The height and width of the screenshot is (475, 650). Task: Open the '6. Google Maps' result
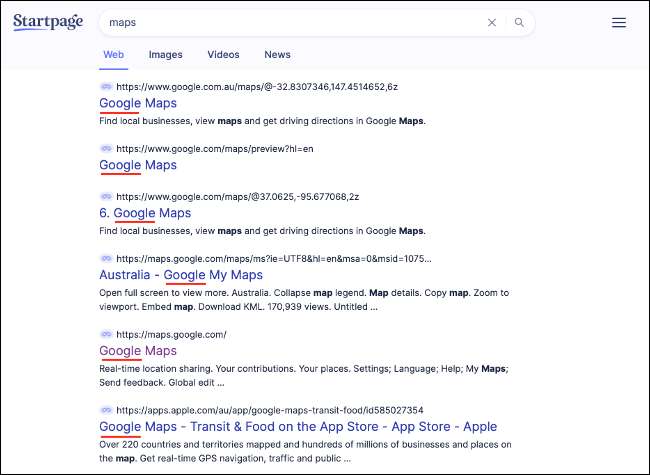click(145, 213)
